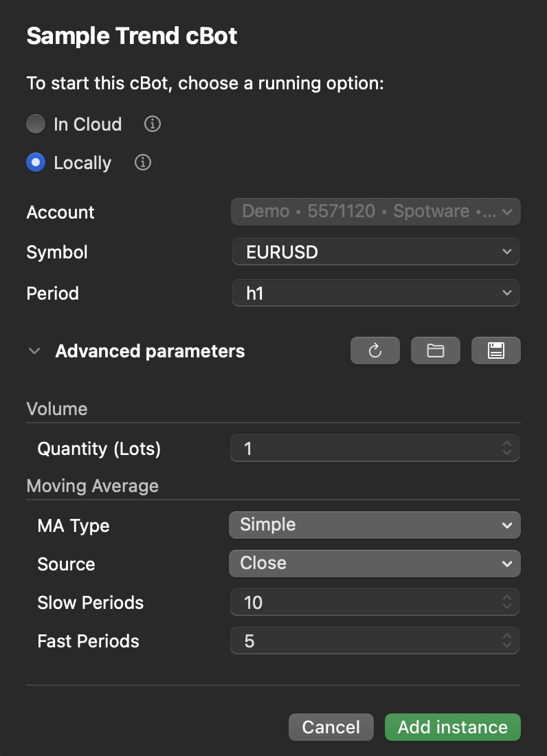Open the Account selection dropdown
Screen dimensions: 547x756
[x=375, y=211]
